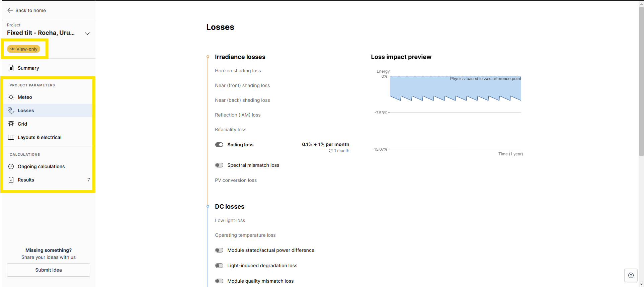644x287 pixels.
Task: Click the 0.1% + 1% per month value
Action: (326, 144)
